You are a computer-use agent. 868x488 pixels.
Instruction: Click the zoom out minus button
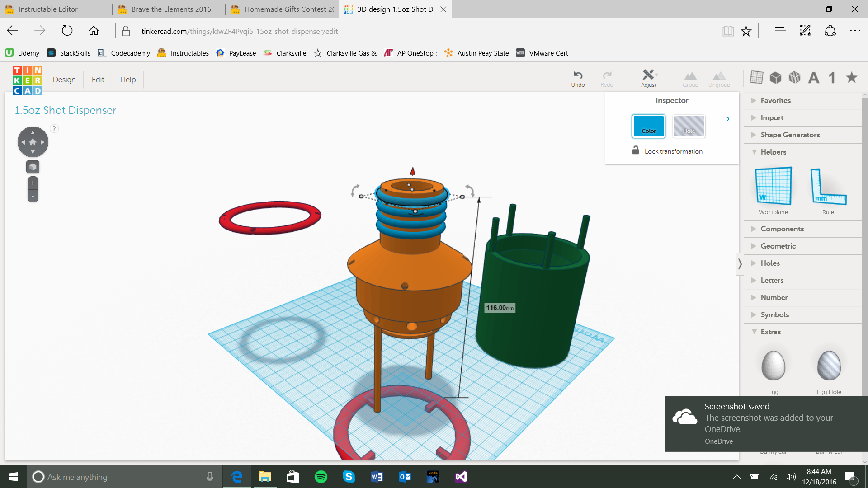33,196
